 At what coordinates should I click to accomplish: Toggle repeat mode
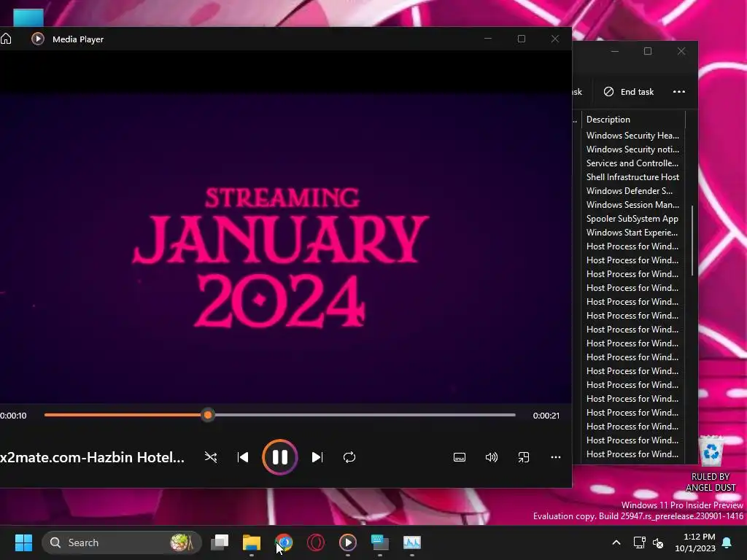coord(349,457)
